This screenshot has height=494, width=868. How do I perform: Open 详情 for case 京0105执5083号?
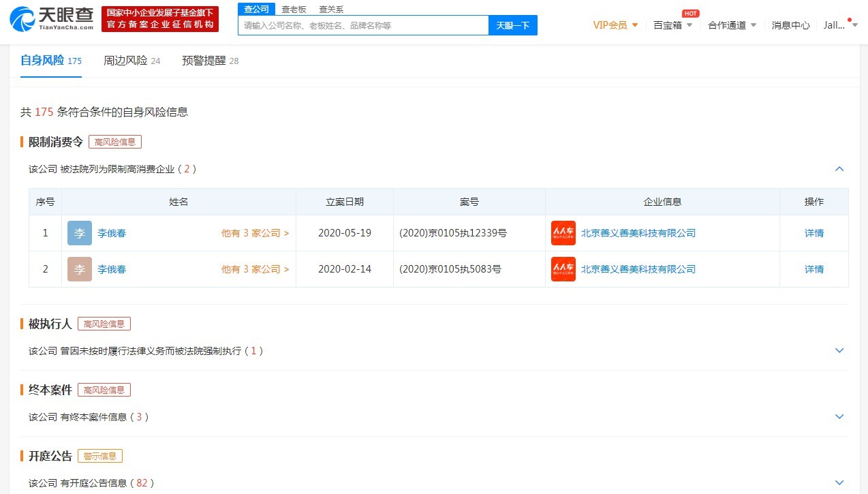tap(814, 269)
